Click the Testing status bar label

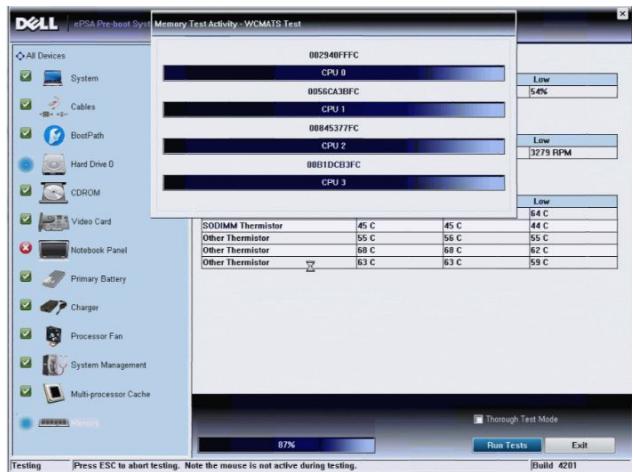click(x=27, y=466)
